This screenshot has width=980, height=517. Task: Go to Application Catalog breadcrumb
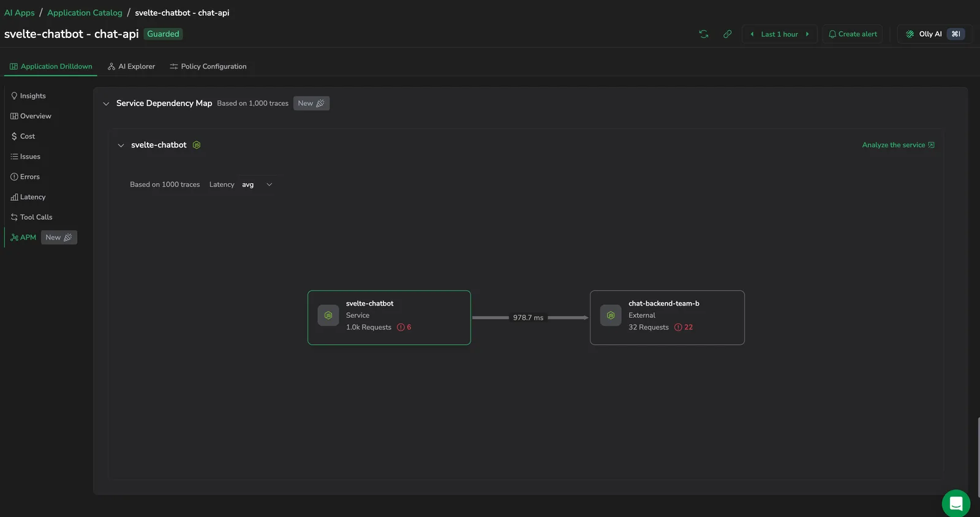click(x=85, y=13)
